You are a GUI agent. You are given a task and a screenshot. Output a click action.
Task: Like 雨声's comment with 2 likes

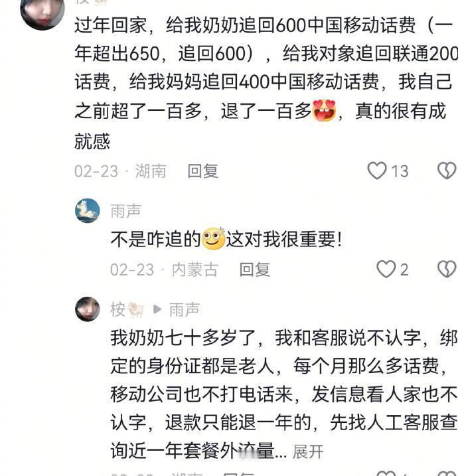[x=386, y=270]
